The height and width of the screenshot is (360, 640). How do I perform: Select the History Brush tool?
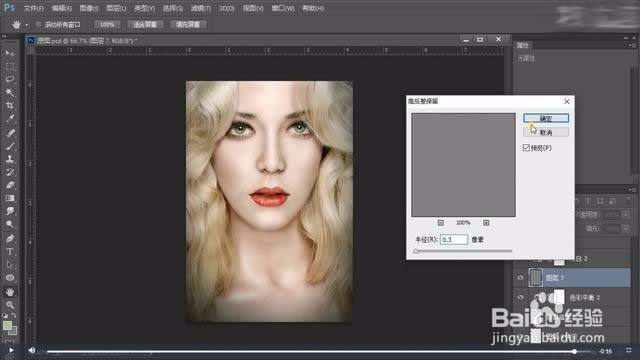(10, 172)
